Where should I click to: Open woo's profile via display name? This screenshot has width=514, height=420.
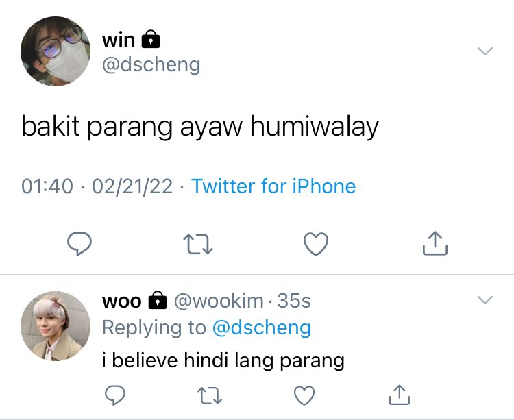coord(121,301)
